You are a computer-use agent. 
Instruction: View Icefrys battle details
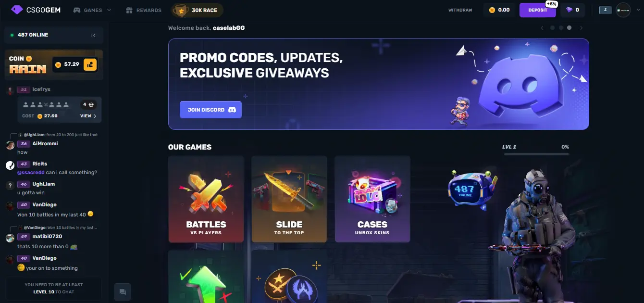point(88,116)
